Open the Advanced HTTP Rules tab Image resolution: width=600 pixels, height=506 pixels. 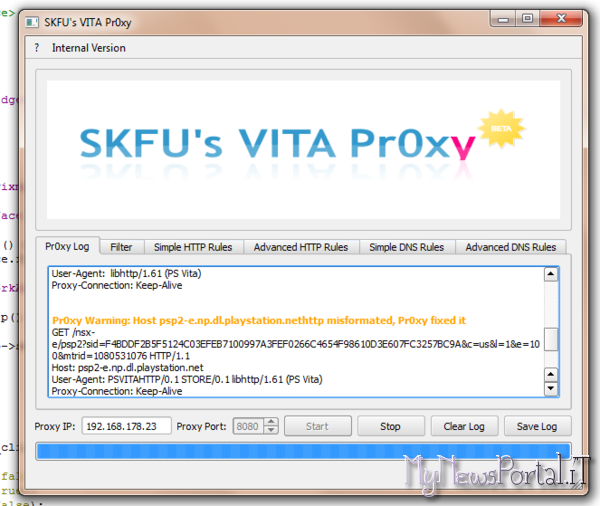point(301,247)
